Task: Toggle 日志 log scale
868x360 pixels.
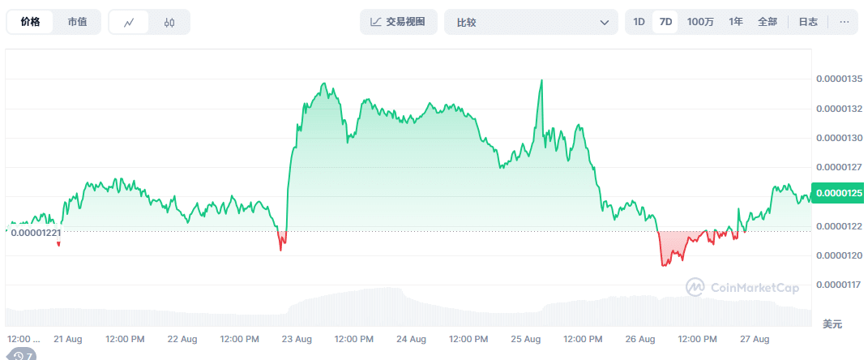Action: 808,22
